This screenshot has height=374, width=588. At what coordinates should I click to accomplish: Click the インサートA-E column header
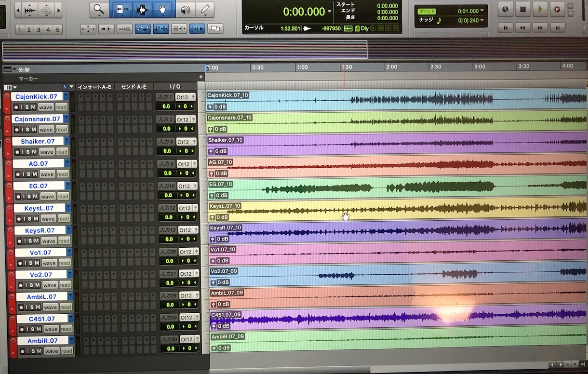point(94,87)
